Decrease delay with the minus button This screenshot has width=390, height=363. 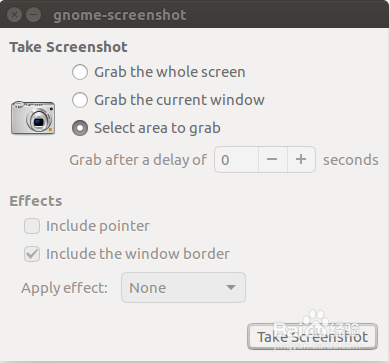(x=273, y=160)
